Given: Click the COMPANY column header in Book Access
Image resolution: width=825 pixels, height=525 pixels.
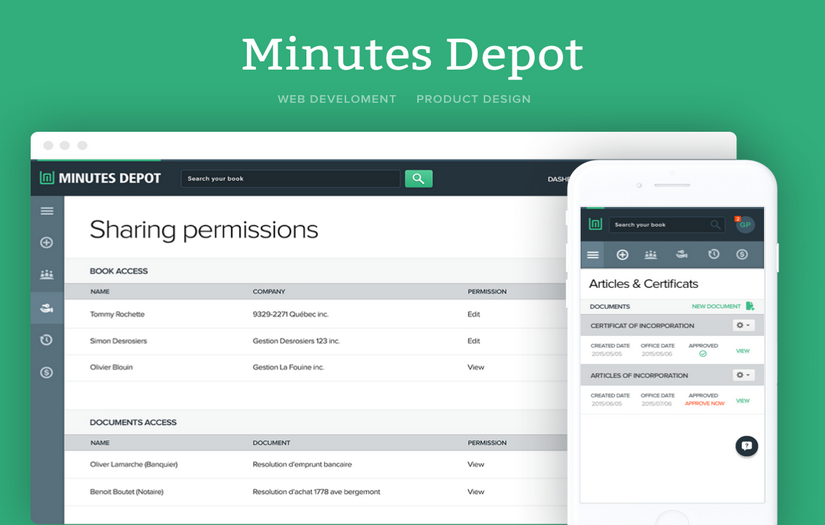Looking at the screenshot, I should (x=269, y=291).
